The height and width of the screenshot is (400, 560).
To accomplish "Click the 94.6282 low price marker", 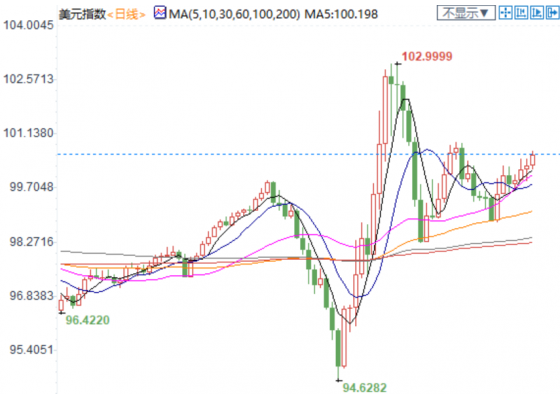I will tap(365, 388).
